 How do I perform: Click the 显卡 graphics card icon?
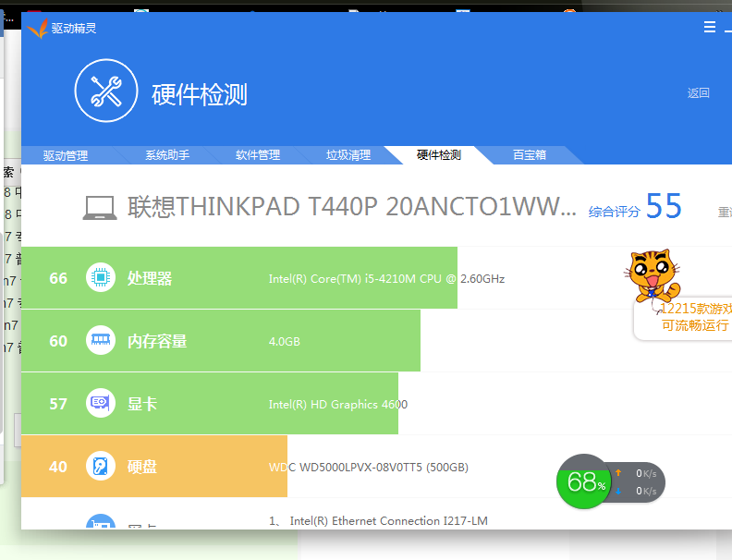pos(100,404)
